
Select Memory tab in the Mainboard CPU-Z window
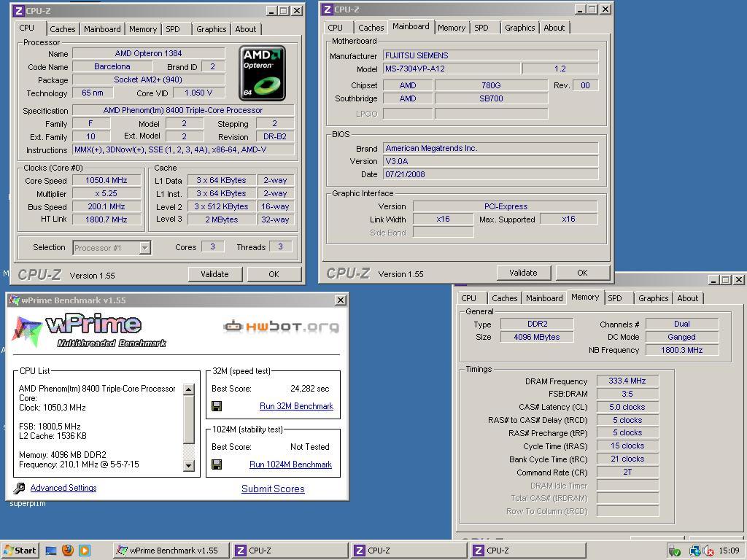tap(451, 28)
